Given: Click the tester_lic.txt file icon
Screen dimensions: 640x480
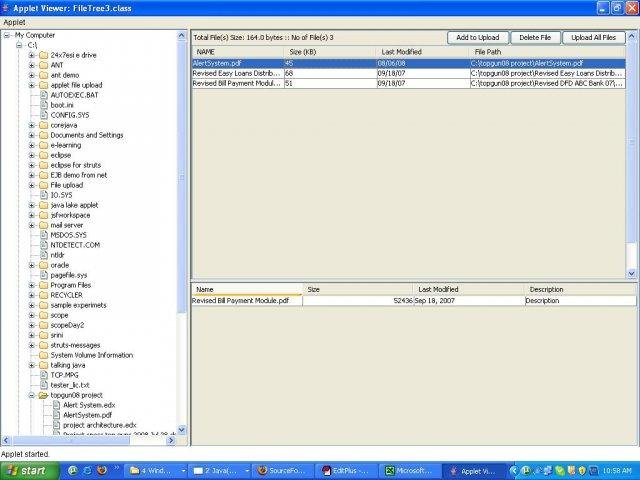Looking at the screenshot, I should click(x=44, y=385).
